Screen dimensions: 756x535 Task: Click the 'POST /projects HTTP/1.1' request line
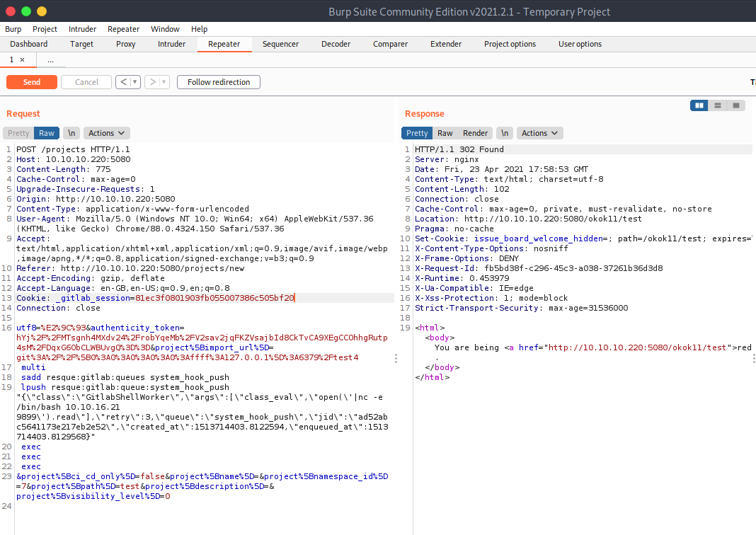coord(74,149)
